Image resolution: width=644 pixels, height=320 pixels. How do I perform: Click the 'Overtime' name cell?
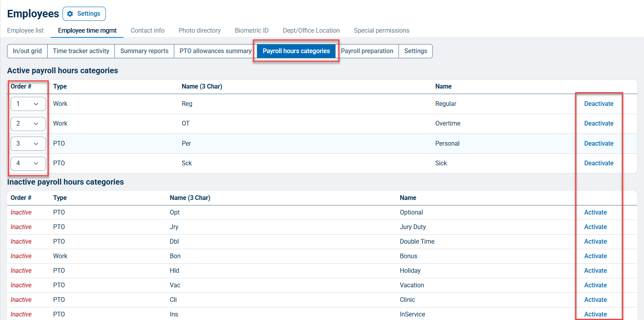tap(448, 124)
